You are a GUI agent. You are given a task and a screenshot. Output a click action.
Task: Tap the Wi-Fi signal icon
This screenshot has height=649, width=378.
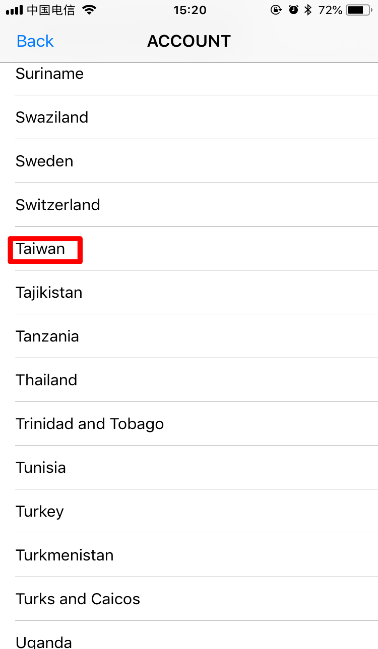[x=89, y=10]
